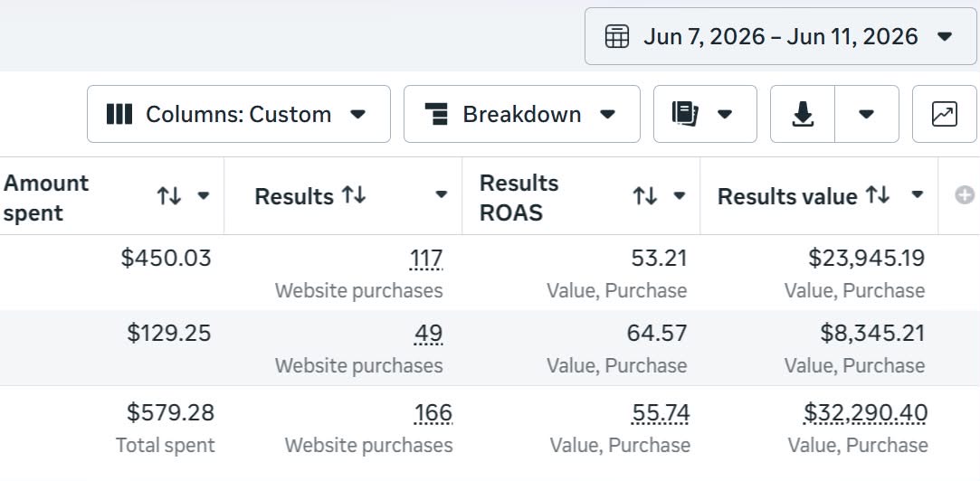
Task: Open the charts view icon
Action: click(x=945, y=114)
